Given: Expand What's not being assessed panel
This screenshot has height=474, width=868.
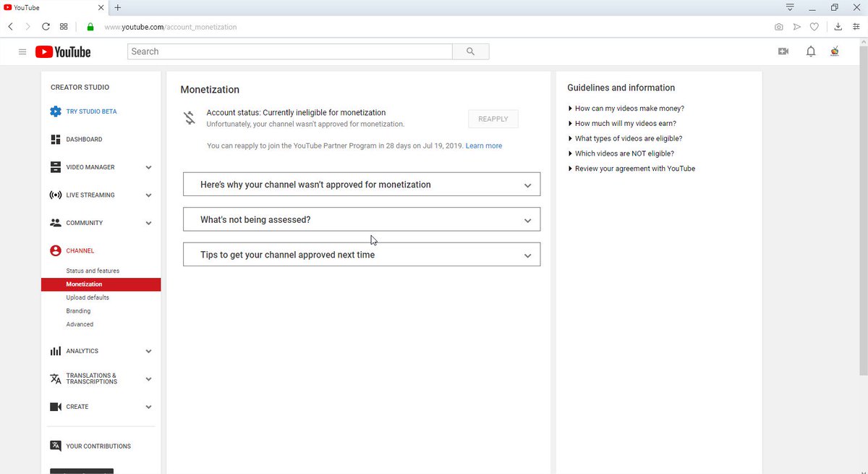Looking at the screenshot, I should (x=362, y=219).
